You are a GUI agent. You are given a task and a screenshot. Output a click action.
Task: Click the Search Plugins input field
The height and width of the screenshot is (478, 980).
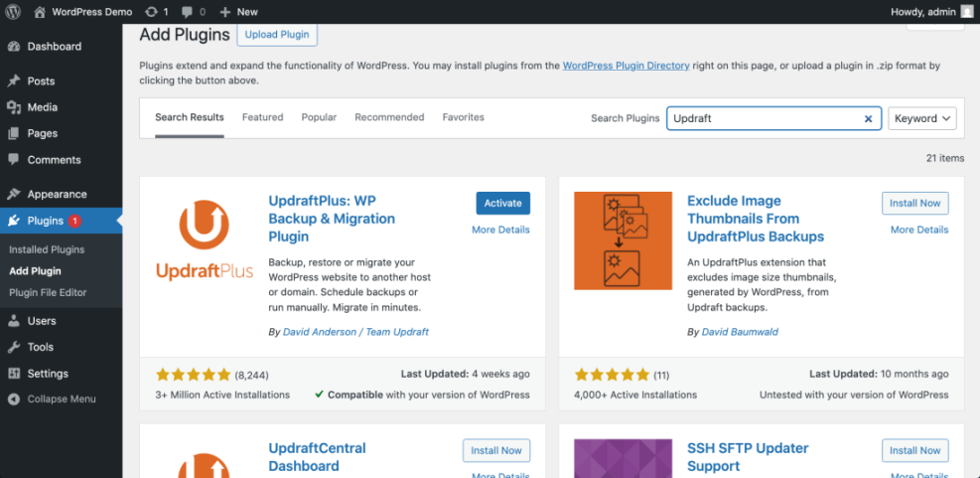point(773,118)
